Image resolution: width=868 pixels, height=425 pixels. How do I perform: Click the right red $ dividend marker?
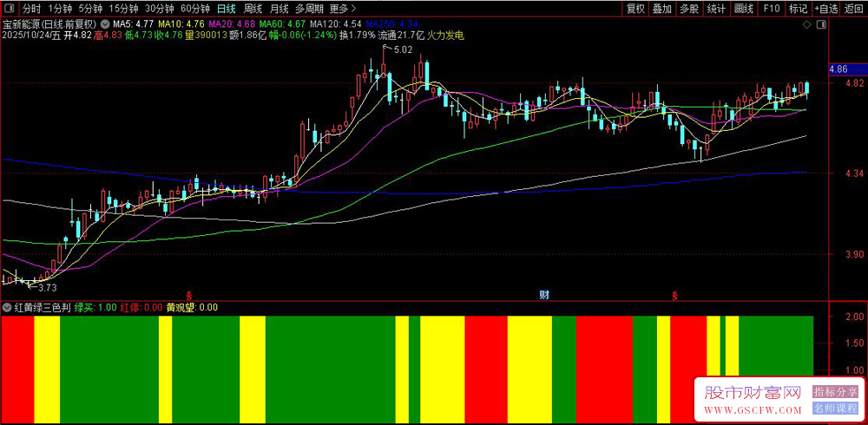(x=675, y=295)
